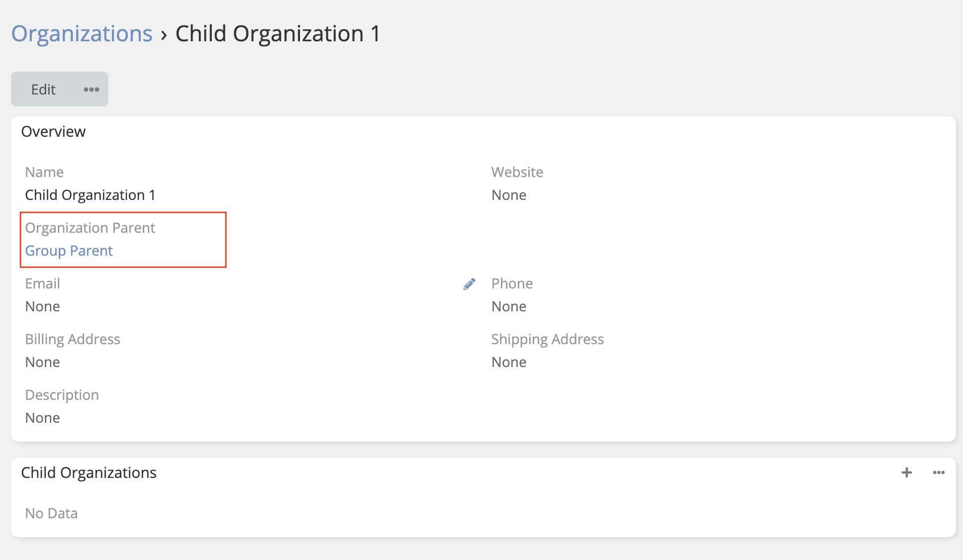963x560 pixels.
Task: Click the Shipping Address label
Action: click(x=547, y=339)
